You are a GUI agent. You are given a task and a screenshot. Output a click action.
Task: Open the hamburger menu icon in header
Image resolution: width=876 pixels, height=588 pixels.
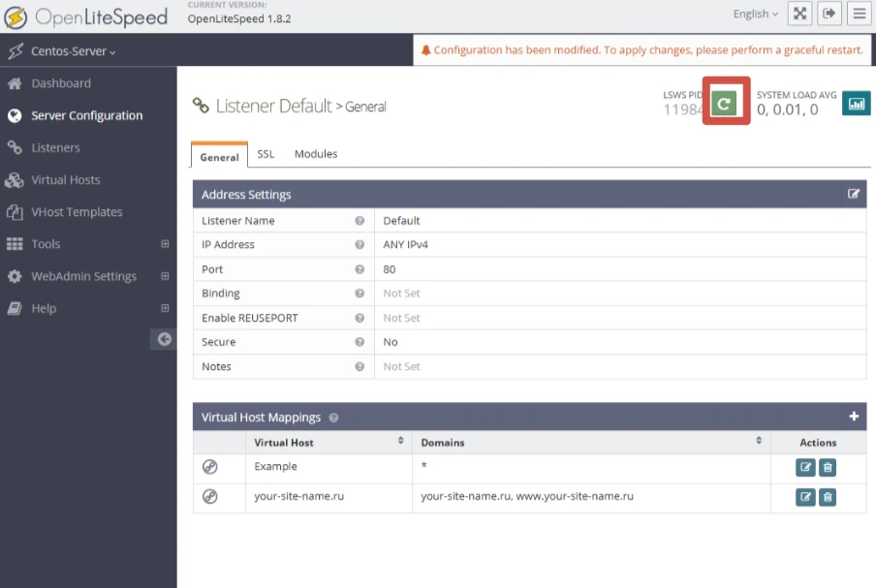pos(860,14)
